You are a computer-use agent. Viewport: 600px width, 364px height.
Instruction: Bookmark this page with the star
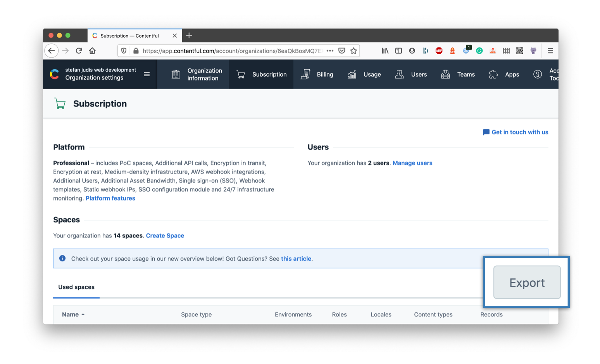(353, 51)
